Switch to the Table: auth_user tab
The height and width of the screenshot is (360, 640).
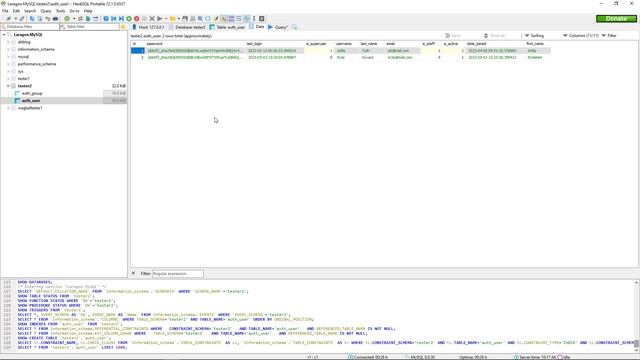click(227, 27)
